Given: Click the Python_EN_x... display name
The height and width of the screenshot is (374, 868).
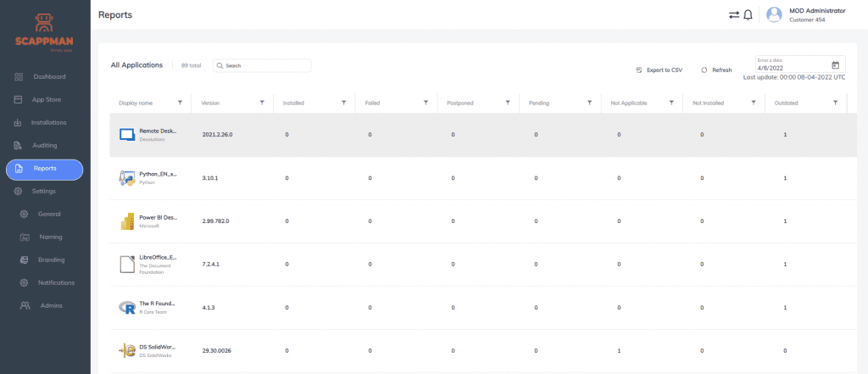Looking at the screenshot, I should (x=159, y=174).
